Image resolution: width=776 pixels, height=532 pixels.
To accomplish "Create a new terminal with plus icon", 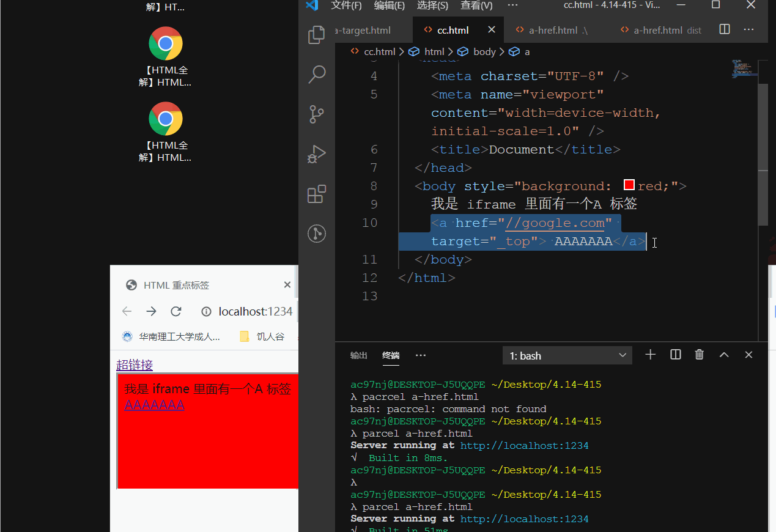I will click(651, 355).
